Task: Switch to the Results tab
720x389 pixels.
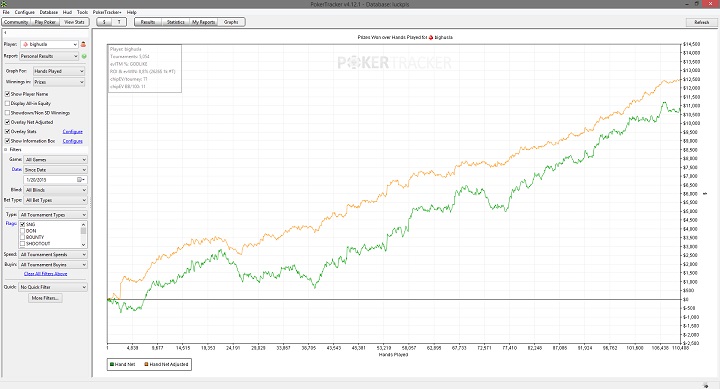Action: (148, 22)
